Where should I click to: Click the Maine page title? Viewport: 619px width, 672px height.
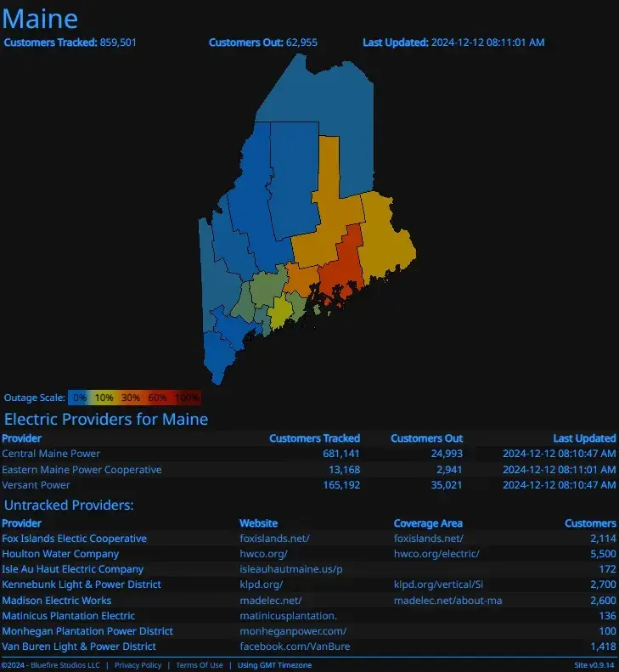(40, 19)
